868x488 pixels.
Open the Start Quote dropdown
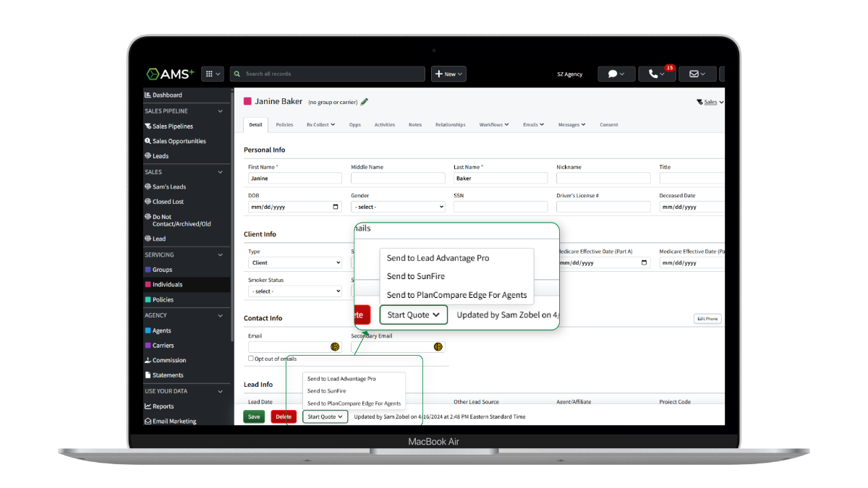[x=413, y=314]
